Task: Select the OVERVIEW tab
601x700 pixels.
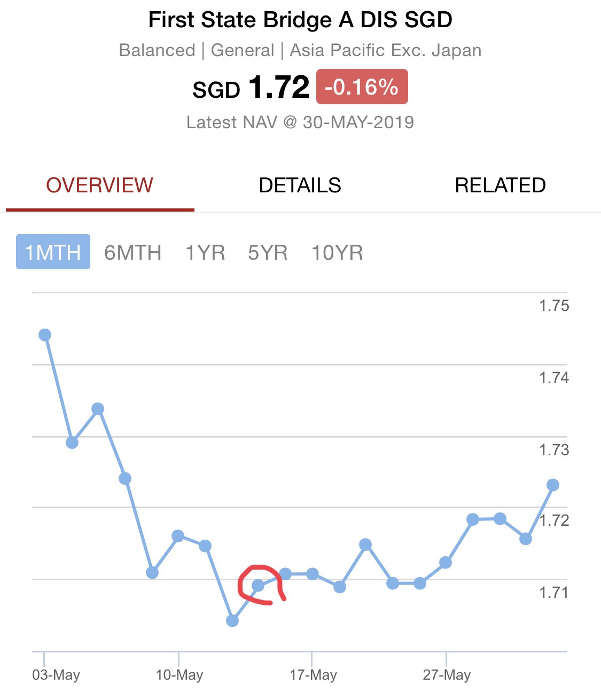Action: (100, 185)
